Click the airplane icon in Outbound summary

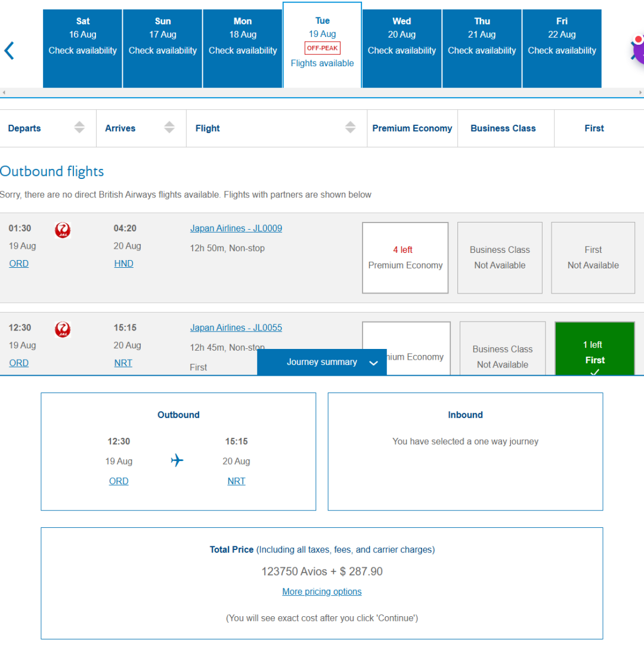(177, 460)
